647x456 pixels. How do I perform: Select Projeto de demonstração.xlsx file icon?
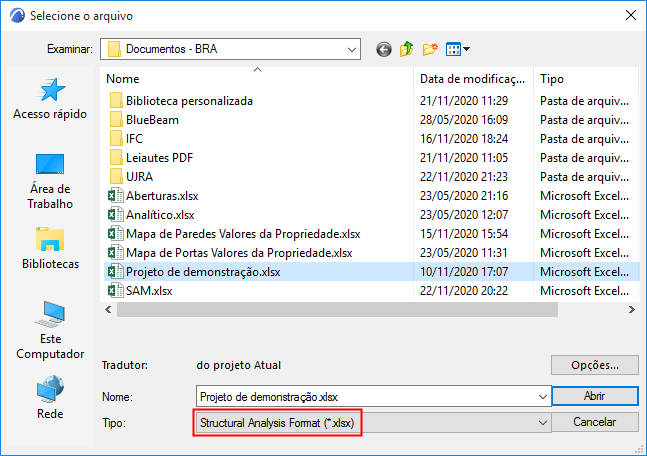[x=116, y=272]
